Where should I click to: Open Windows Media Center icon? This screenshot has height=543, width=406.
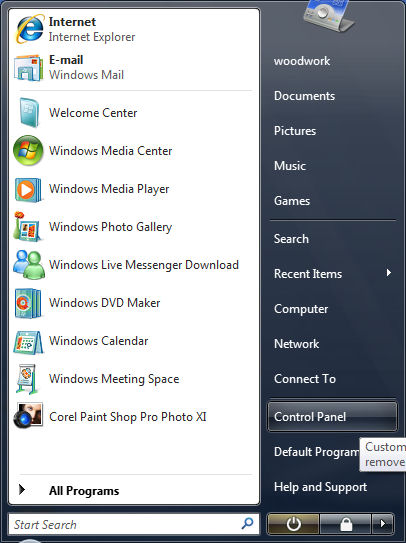coord(28,151)
